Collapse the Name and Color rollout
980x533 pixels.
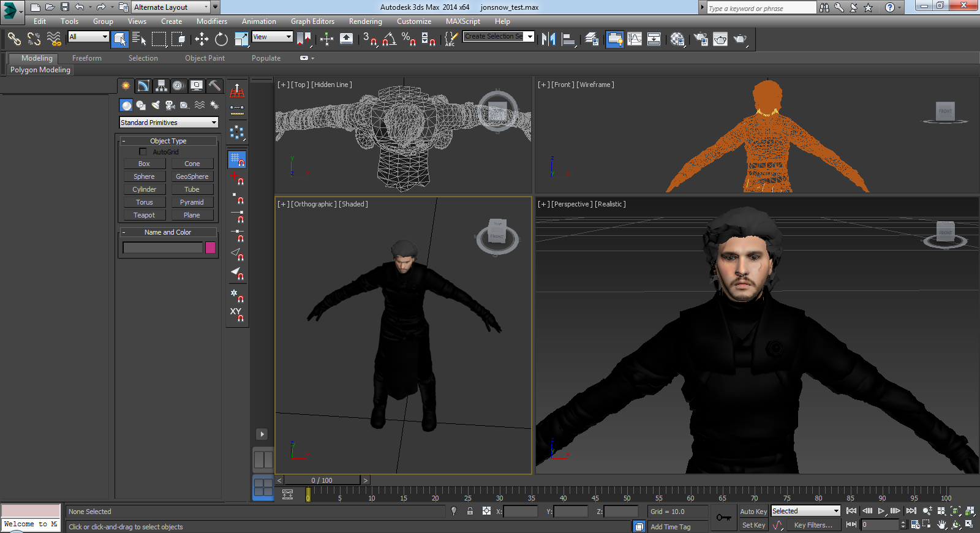point(168,232)
